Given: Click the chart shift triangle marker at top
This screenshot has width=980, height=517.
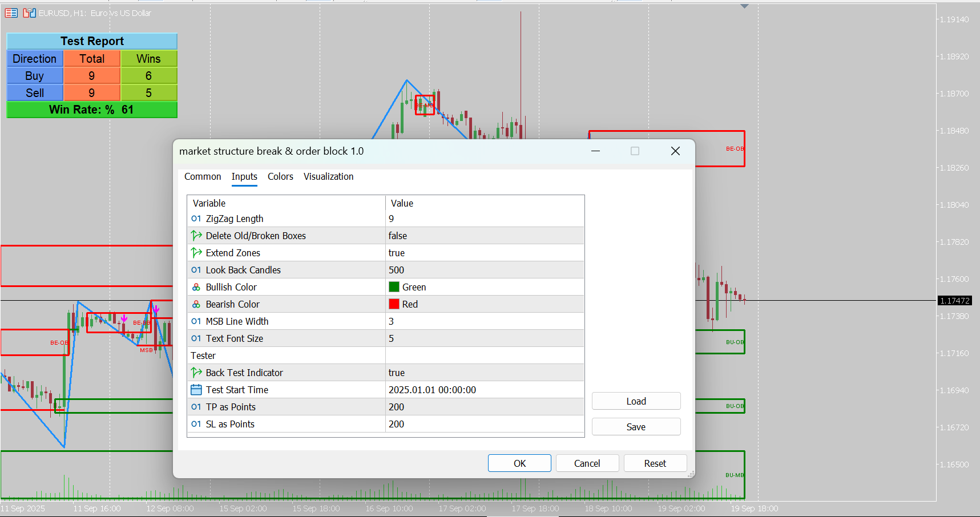Looking at the screenshot, I should point(744,6).
